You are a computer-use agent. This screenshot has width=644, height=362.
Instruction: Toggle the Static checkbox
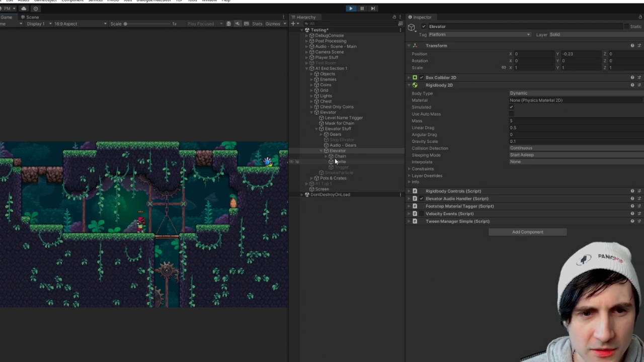[626, 27]
